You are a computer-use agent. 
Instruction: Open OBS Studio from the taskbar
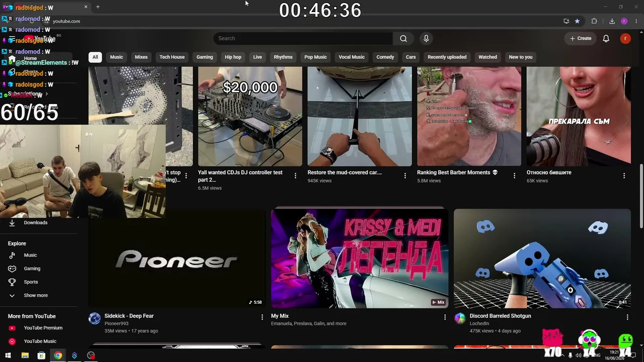(x=91, y=355)
